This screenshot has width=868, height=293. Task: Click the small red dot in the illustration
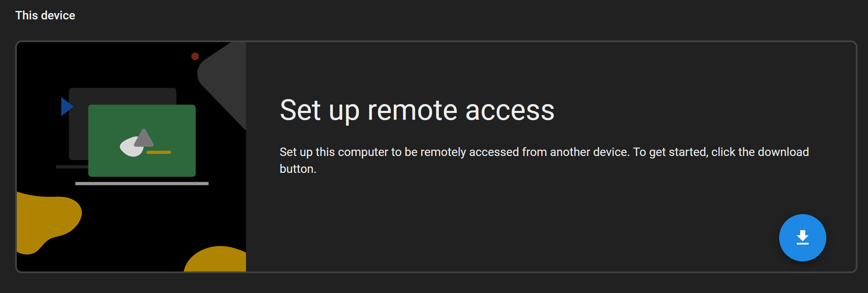pyautogui.click(x=195, y=56)
